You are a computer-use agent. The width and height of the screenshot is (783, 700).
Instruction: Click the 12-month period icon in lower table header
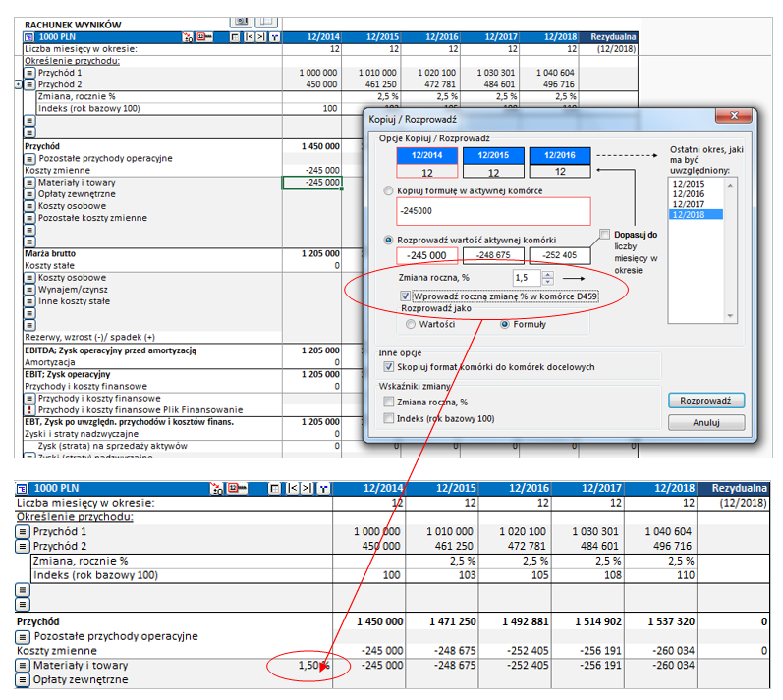237,488
